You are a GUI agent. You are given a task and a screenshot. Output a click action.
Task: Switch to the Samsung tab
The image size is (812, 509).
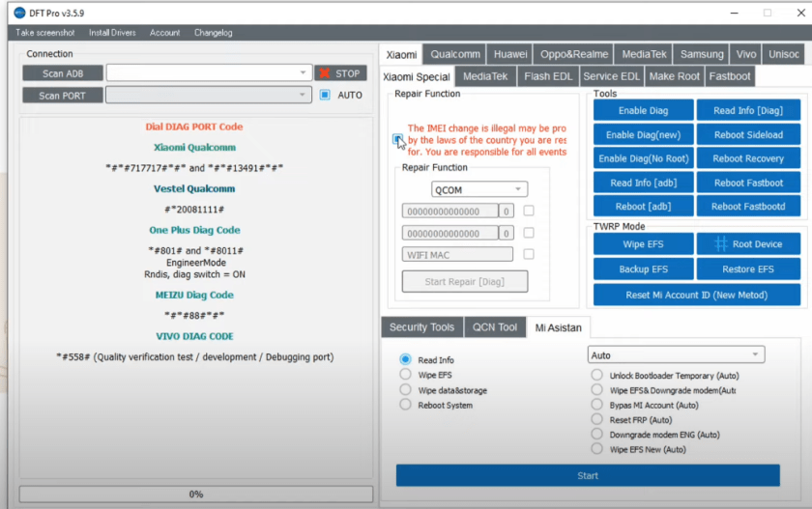pyautogui.click(x=702, y=54)
